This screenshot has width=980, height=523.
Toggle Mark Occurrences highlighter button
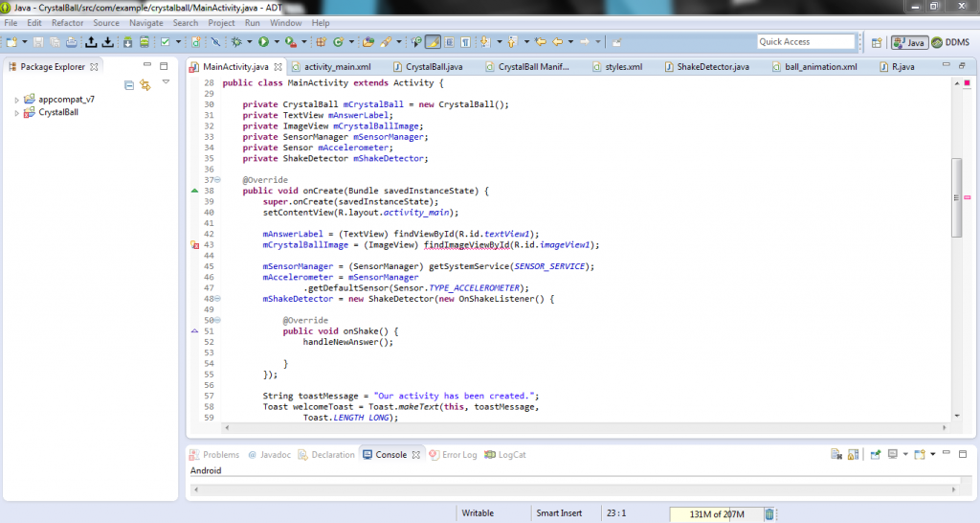pyautogui.click(x=433, y=42)
